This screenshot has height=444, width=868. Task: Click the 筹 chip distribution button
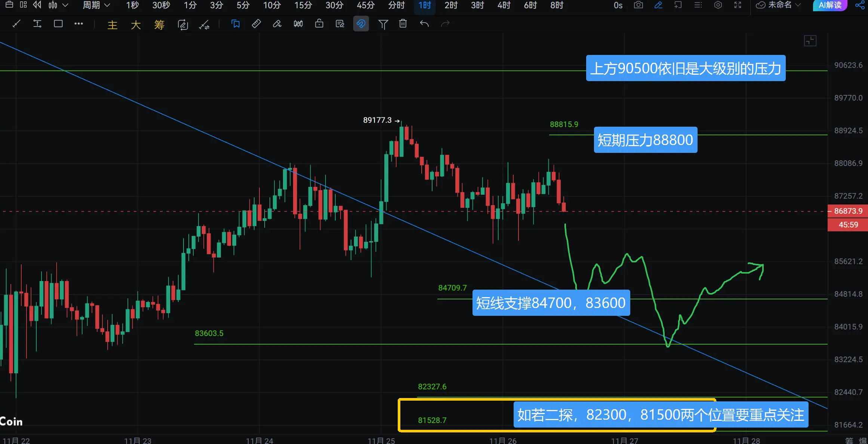click(x=159, y=25)
